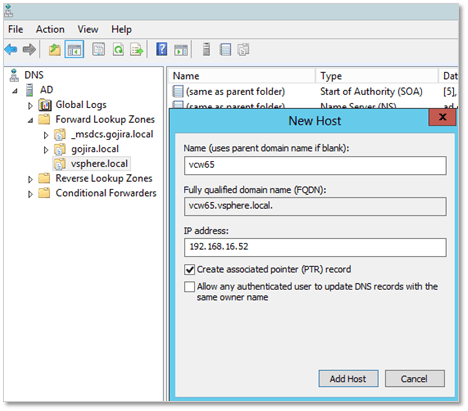Screen dimensions: 468x411
Task: Select Forward Lookup Zones label in tree
Action: click(105, 119)
